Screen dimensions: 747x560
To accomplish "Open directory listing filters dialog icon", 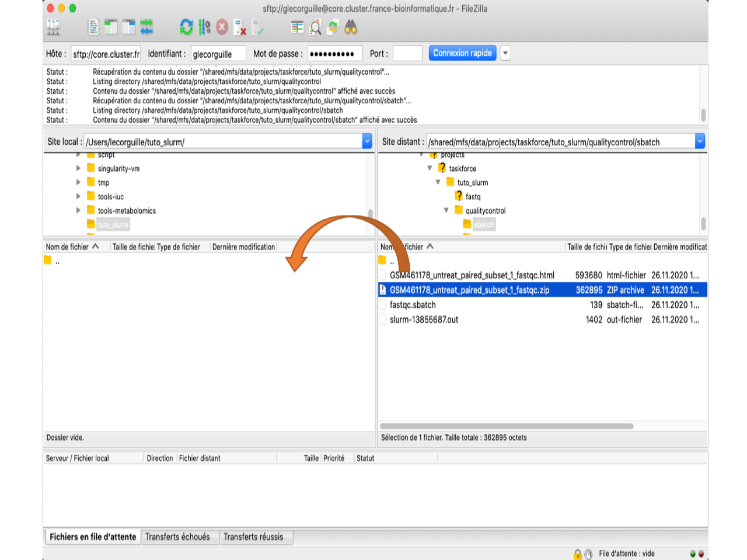I will pyautogui.click(x=298, y=27).
